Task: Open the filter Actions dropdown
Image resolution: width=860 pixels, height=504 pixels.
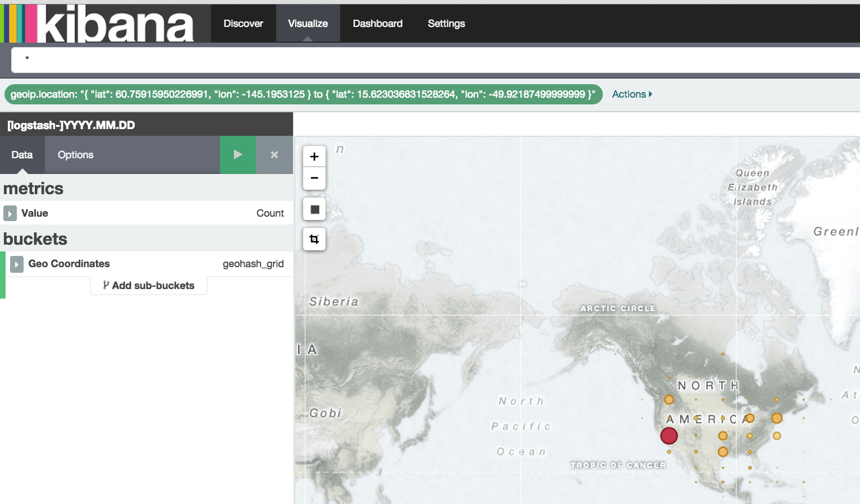Action: (632, 94)
